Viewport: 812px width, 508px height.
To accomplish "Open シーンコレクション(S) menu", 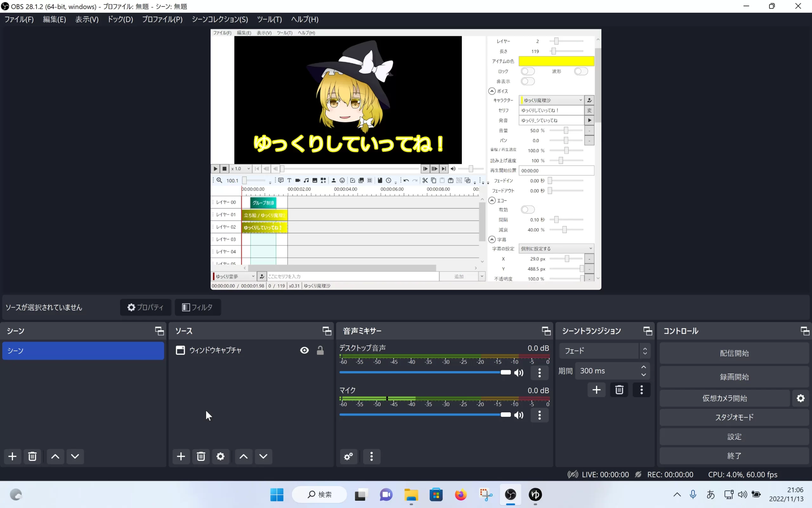I will coord(220,19).
